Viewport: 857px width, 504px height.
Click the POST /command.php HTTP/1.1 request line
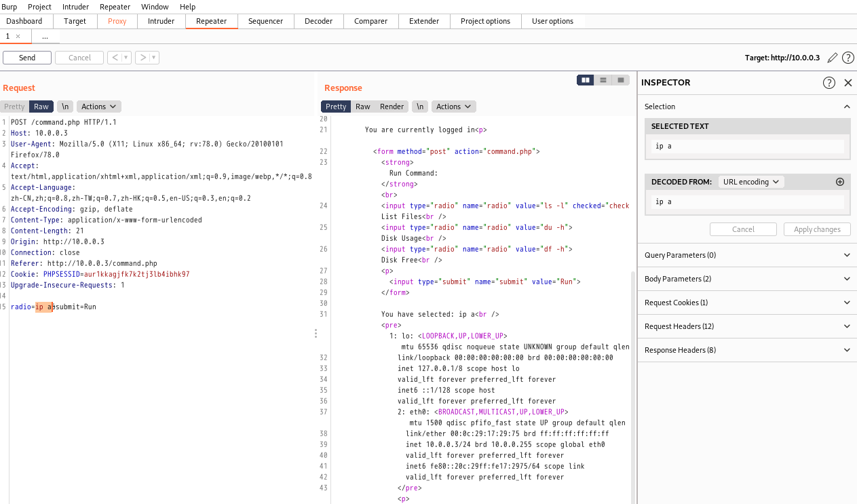pos(64,122)
